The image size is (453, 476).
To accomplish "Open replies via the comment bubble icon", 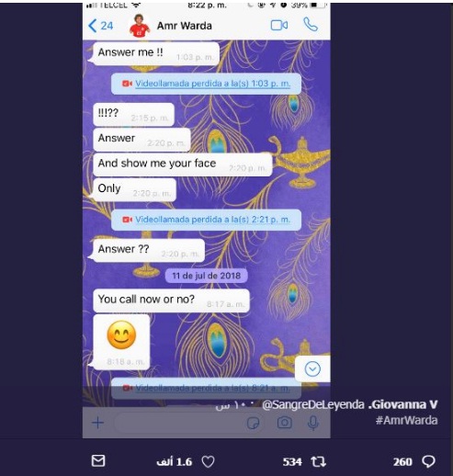I will pyautogui.click(x=428, y=461).
